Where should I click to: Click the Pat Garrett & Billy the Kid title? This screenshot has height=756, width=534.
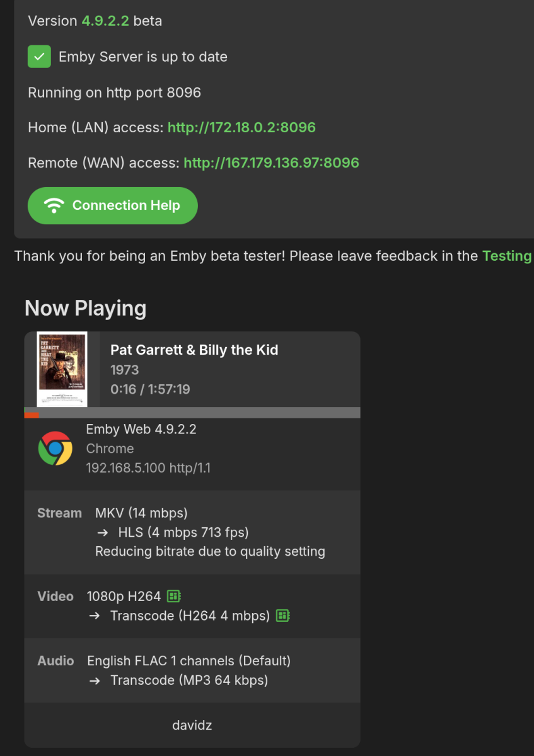(x=195, y=350)
